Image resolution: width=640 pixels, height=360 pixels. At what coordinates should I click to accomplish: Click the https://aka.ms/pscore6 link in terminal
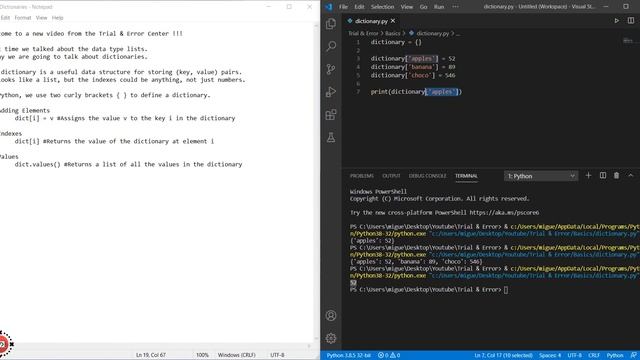[x=504, y=212]
